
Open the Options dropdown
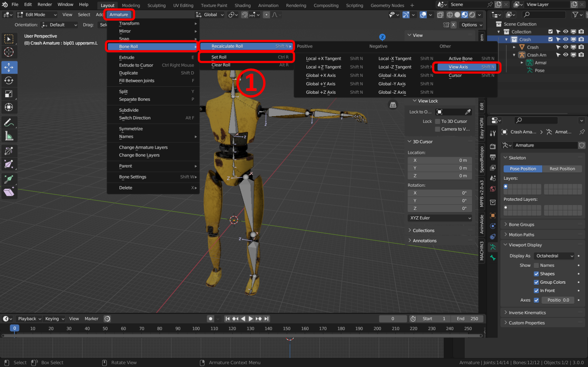pos(472,25)
